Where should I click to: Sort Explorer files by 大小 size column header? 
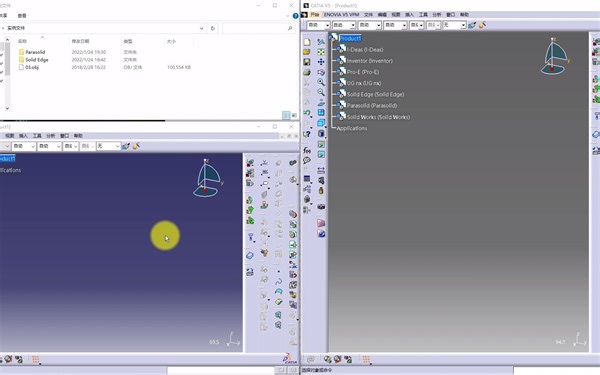tap(171, 41)
